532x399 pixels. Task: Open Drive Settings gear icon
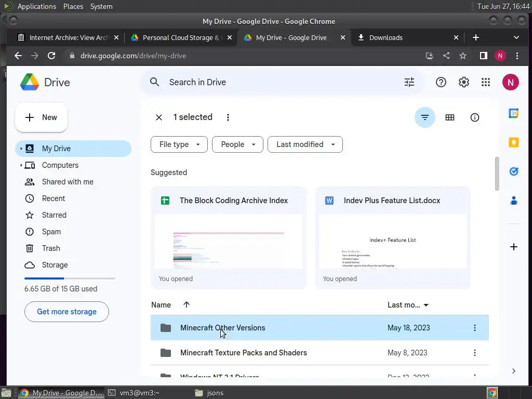point(463,82)
